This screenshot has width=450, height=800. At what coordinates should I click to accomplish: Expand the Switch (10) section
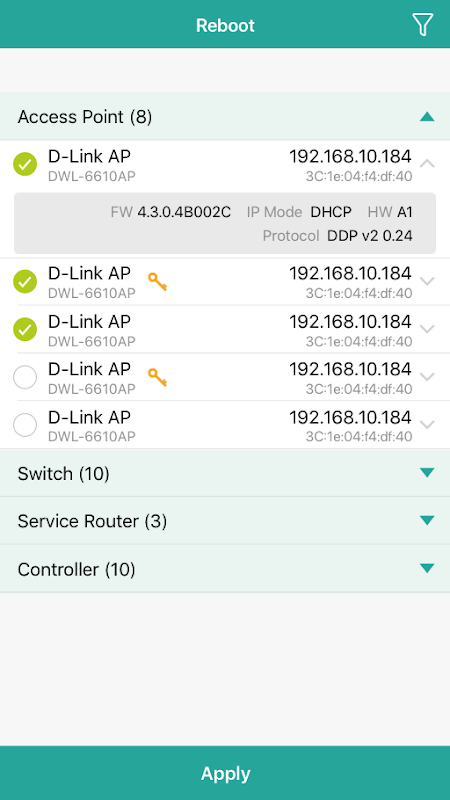pyautogui.click(x=225, y=473)
